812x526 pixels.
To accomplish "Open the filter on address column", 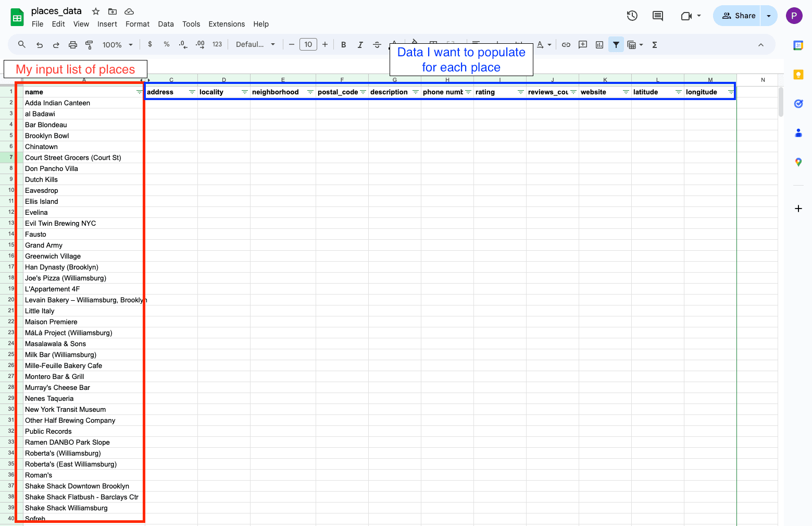I will coord(192,92).
